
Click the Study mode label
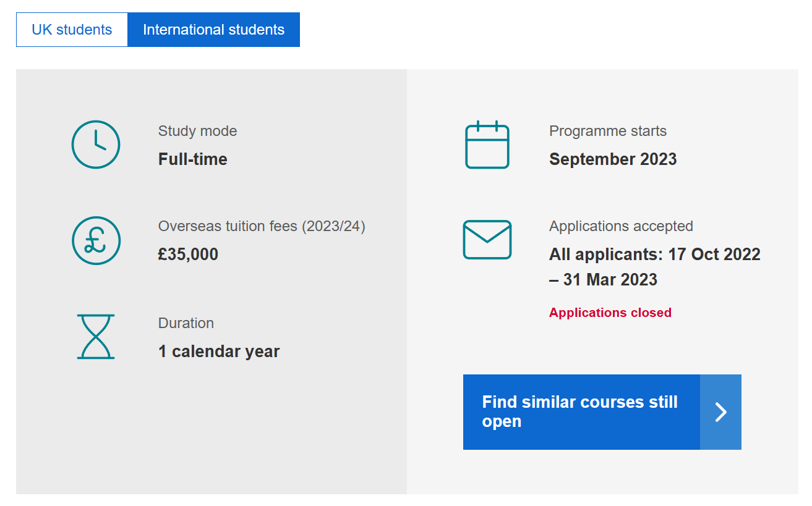(x=197, y=131)
